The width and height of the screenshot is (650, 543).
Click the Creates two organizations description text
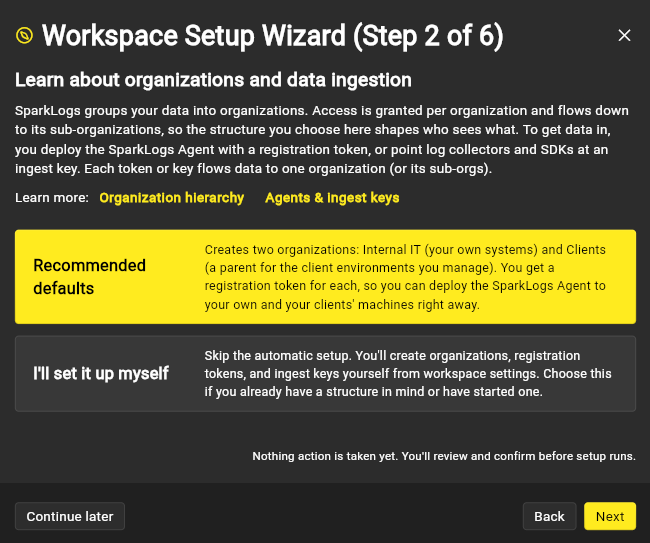click(x=405, y=277)
